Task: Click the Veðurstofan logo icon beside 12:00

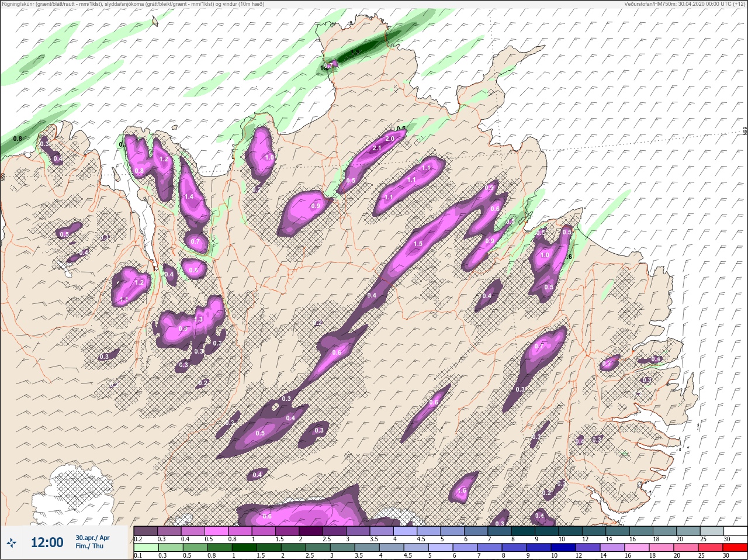Action: (11, 544)
